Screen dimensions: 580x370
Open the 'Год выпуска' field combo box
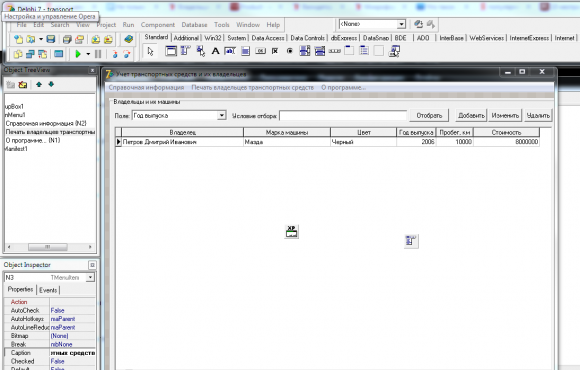pyautogui.click(x=179, y=115)
